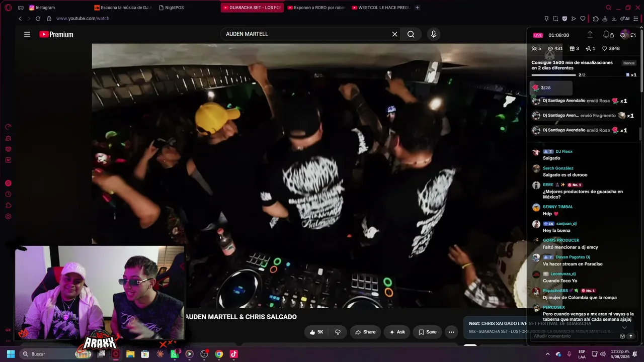Launch WhatsApp from the taskbar

(x=175, y=354)
